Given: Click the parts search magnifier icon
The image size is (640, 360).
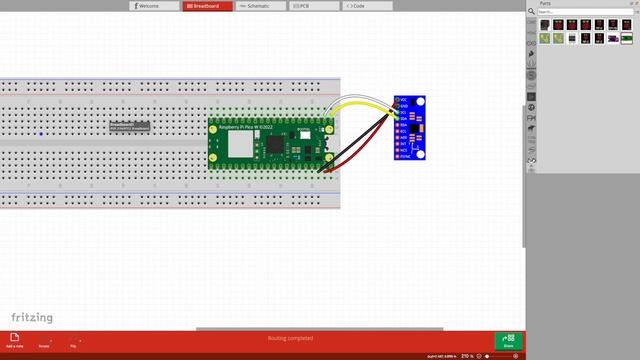Looking at the screenshot, I should pos(531,11).
